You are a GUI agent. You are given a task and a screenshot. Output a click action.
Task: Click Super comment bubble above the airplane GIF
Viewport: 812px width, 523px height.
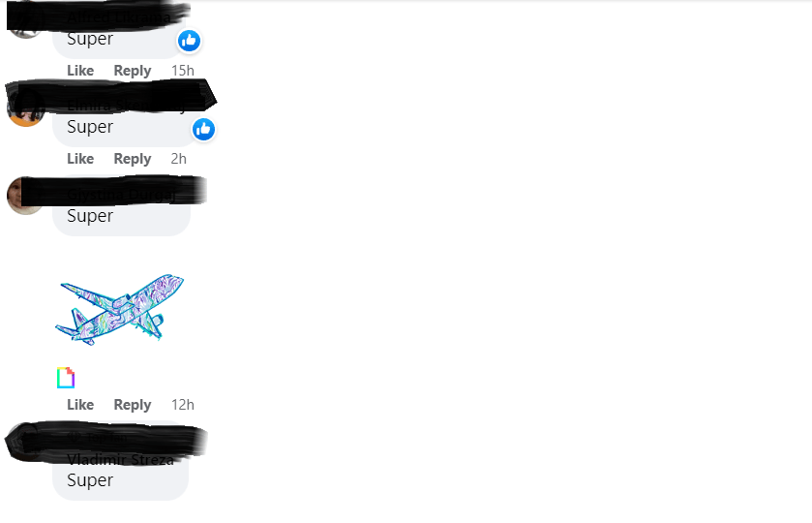[x=122, y=207]
